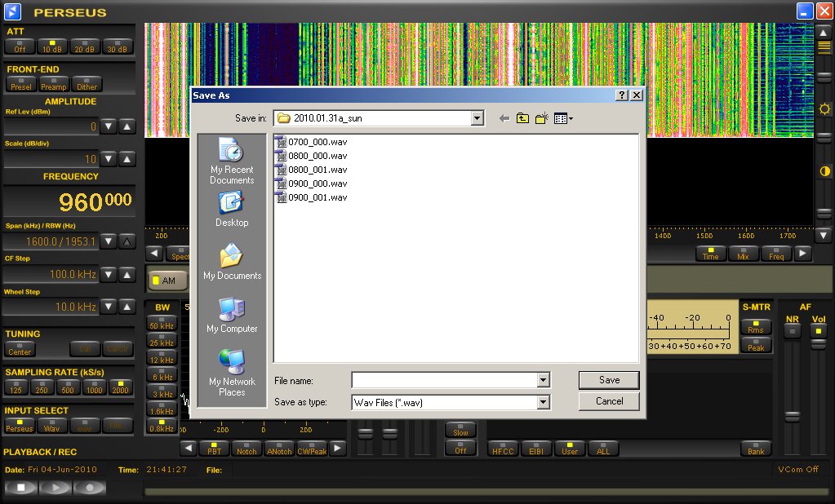Screen dimensions: 835x504
Task: Click the EIBI database button
Action: click(536, 449)
